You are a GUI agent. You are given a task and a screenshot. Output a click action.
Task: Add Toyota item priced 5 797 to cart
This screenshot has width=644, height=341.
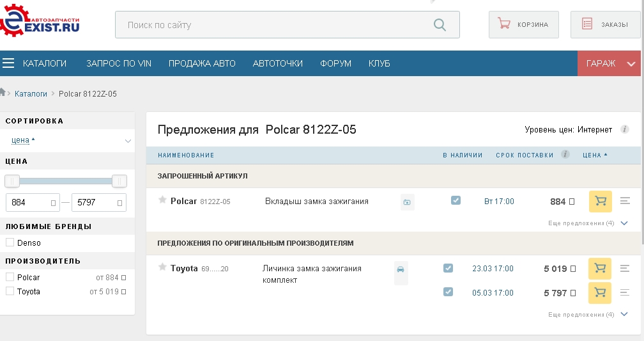point(600,293)
